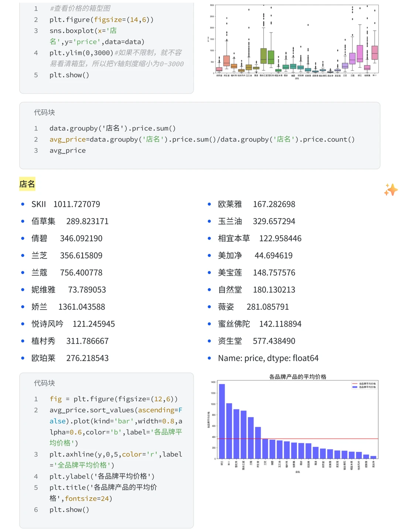Select the 佰草集 289.823171 list item
This screenshot has width=399, height=532.
70,221
